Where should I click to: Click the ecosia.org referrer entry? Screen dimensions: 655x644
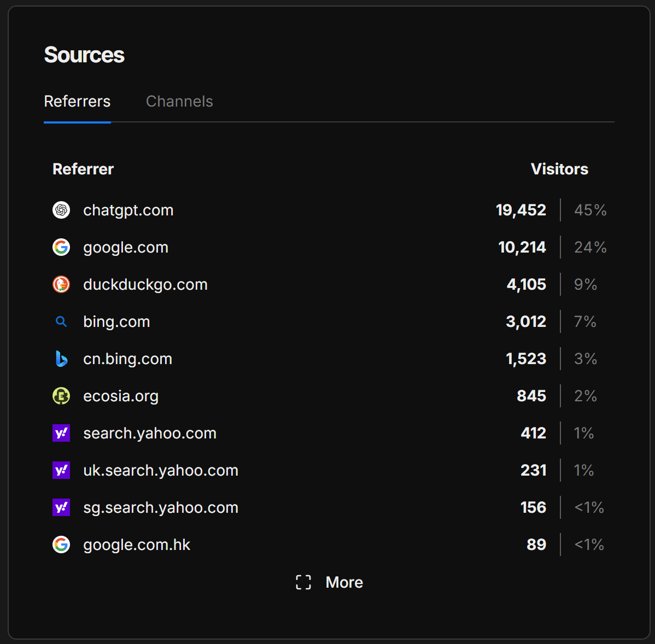121,396
